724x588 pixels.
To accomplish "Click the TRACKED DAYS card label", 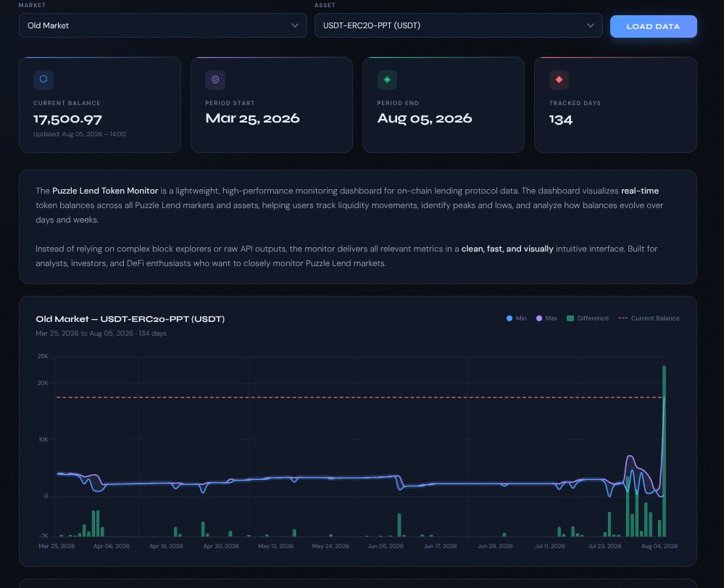I will point(575,103).
